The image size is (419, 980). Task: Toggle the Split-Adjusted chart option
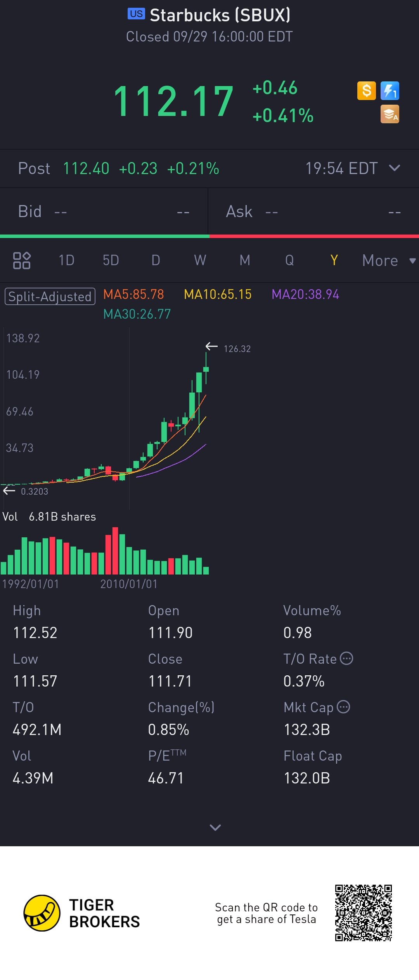click(50, 297)
